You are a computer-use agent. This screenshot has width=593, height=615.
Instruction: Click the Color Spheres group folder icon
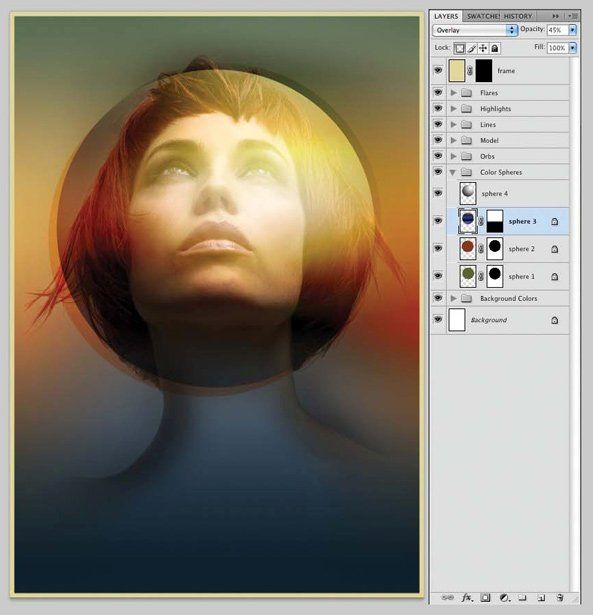(x=466, y=172)
